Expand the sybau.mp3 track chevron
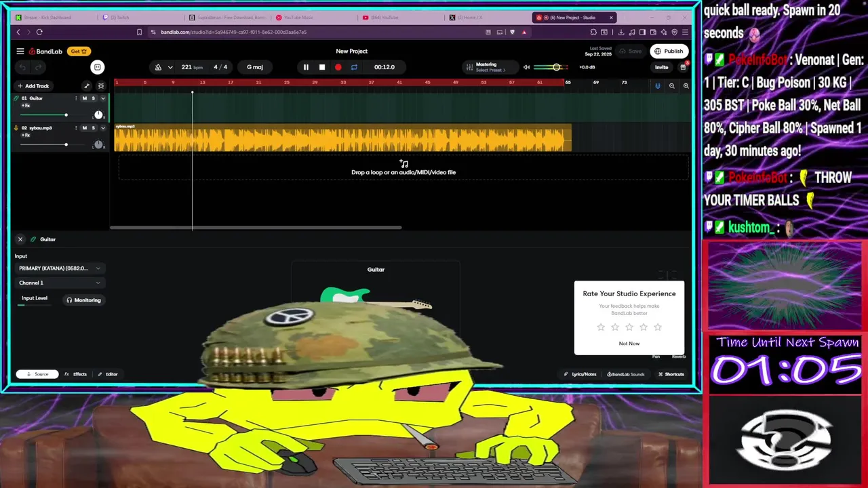Screen dimensions: 868x488 coord(103,127)
